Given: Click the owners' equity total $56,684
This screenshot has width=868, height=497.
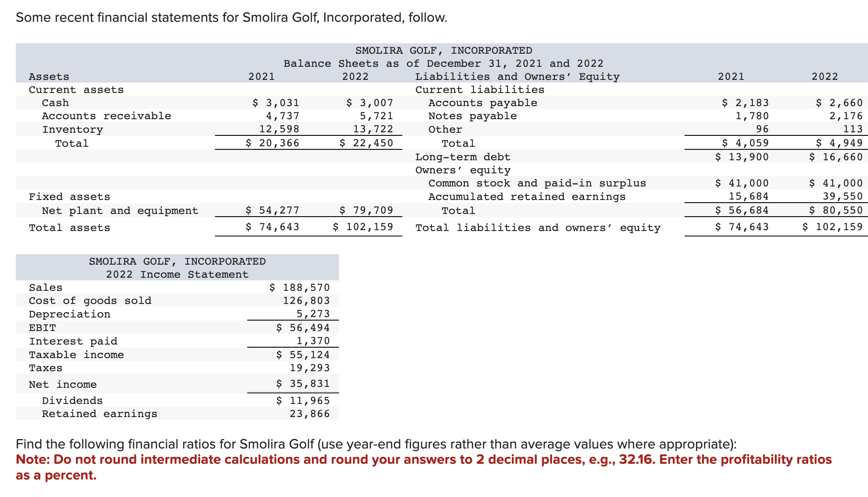Looking at the screenshot, I should [742, 211].
